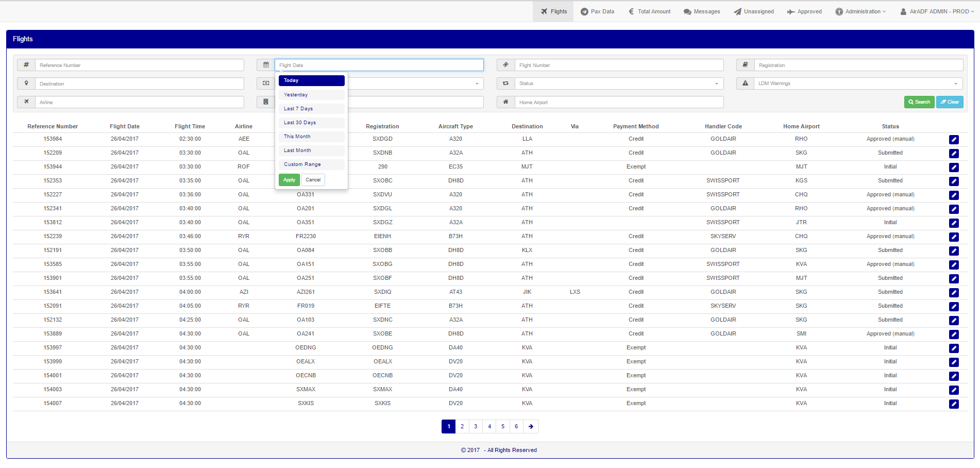The image size is (980, 468).
Task: Edit the 154007 flight row
Action: coord(954,404)
